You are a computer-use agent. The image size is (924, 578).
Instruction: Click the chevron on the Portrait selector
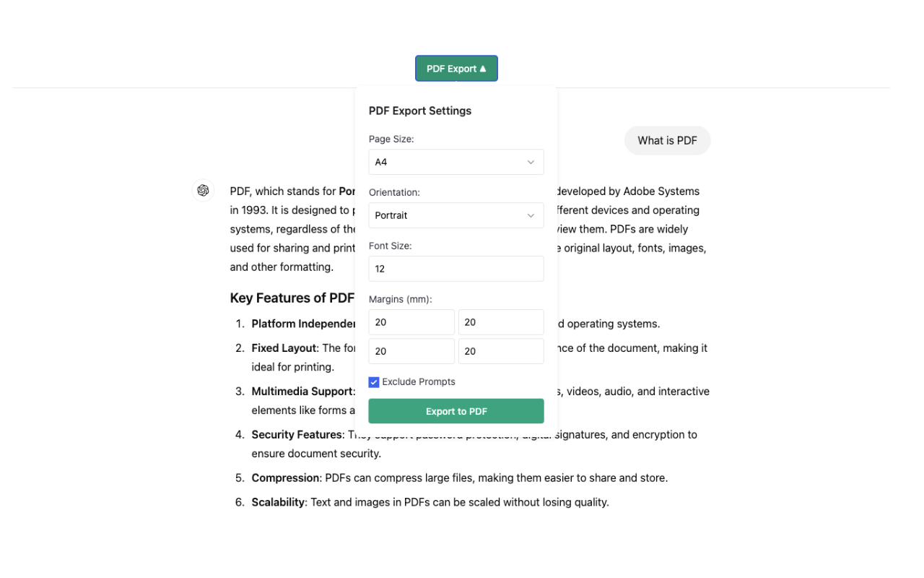click(531, 215)
